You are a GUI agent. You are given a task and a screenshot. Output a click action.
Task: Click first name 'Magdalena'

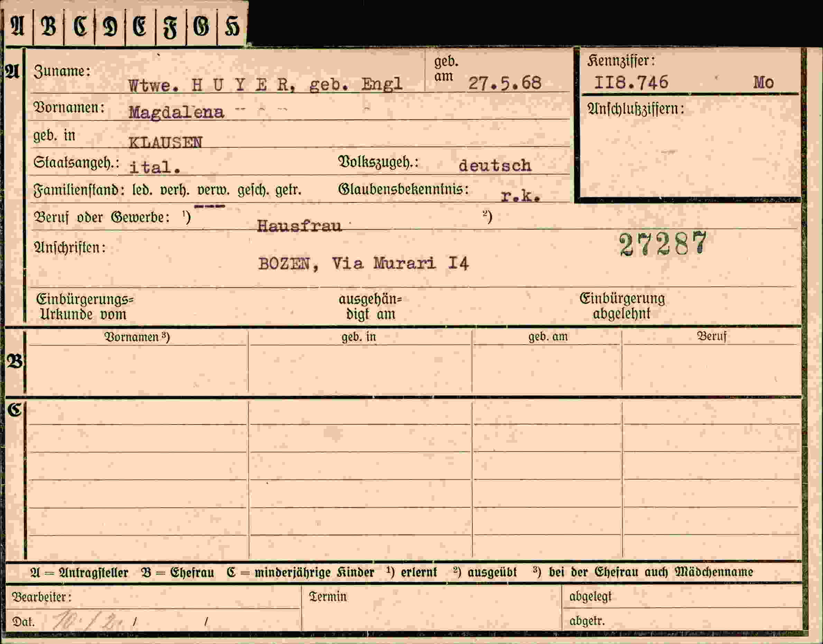point(176,112)
